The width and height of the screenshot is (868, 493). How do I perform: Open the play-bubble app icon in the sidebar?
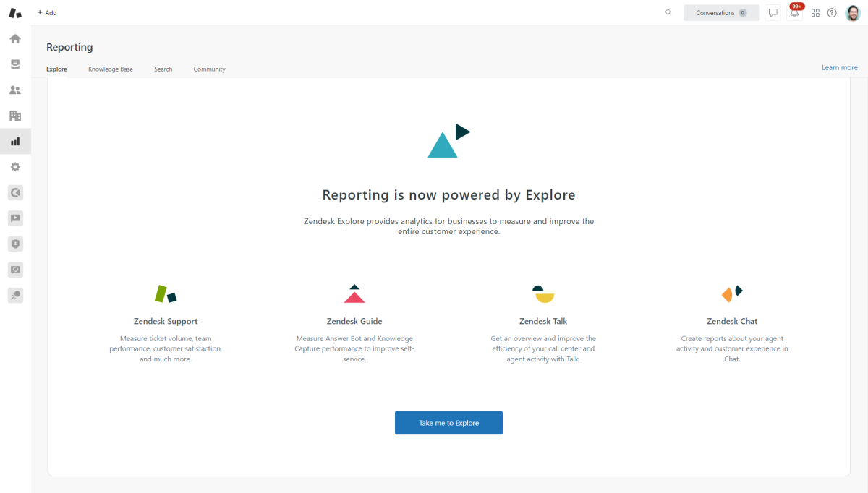(15, 218)
